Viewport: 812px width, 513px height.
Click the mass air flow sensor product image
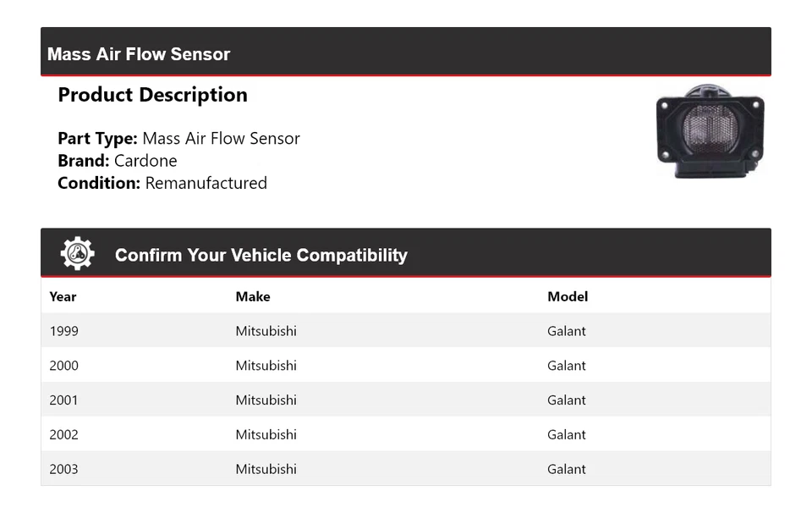[x=710, y=131]
